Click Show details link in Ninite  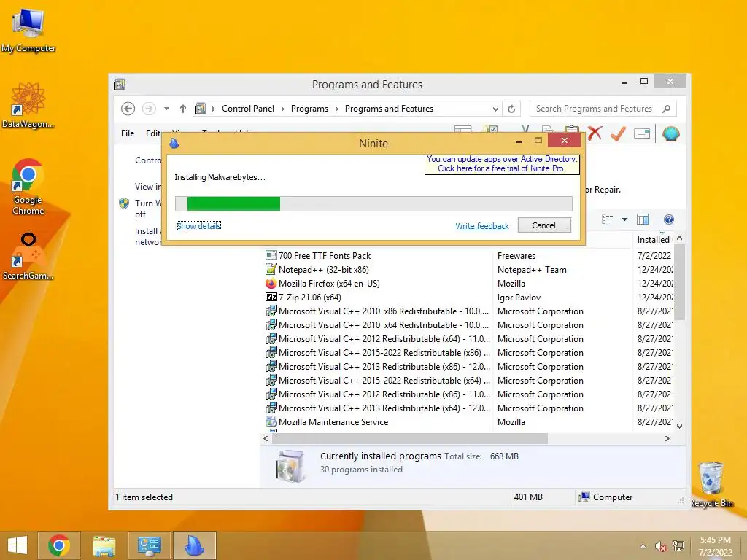point(198,226)
